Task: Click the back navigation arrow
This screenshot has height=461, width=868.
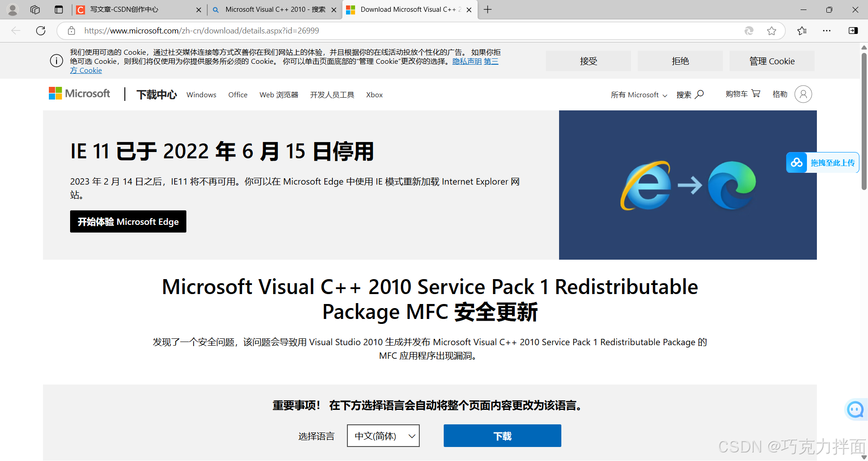Action: [16, 31]
